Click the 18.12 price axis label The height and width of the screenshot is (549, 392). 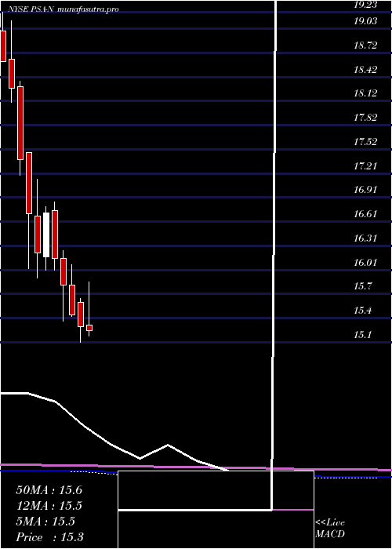tap(365, 93)
